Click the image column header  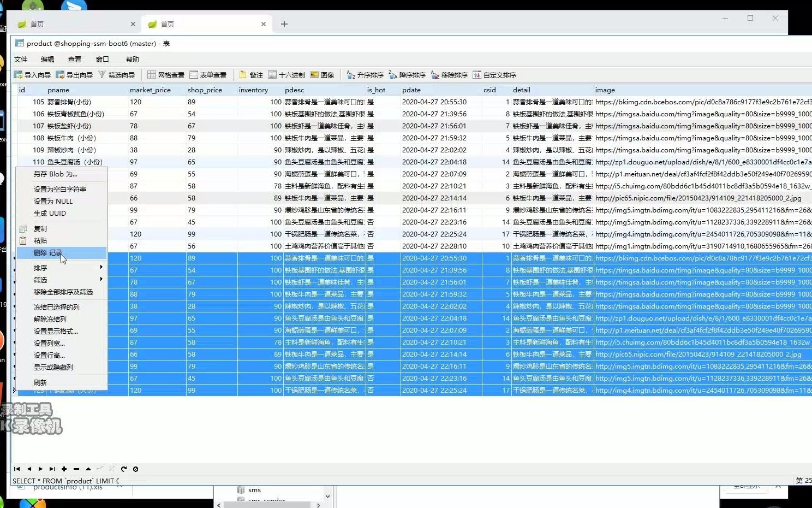point(703,90)
